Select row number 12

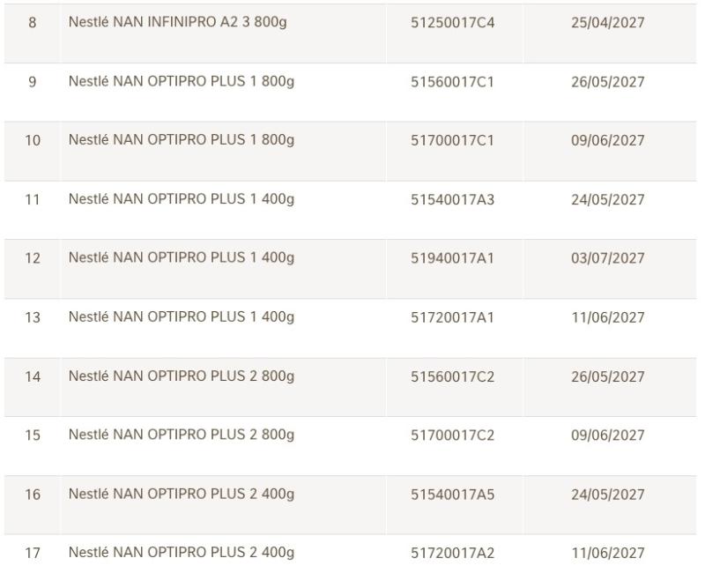[x=33, y=258]
